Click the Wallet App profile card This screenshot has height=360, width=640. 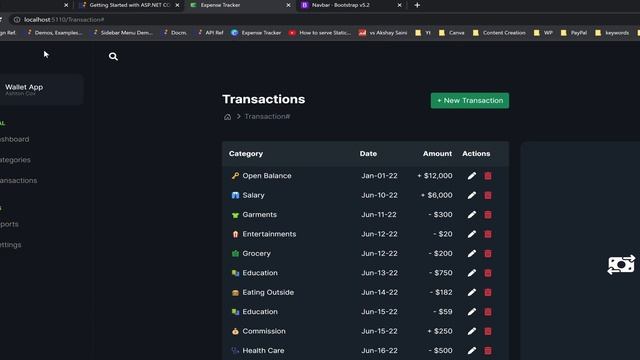[41, 89]
